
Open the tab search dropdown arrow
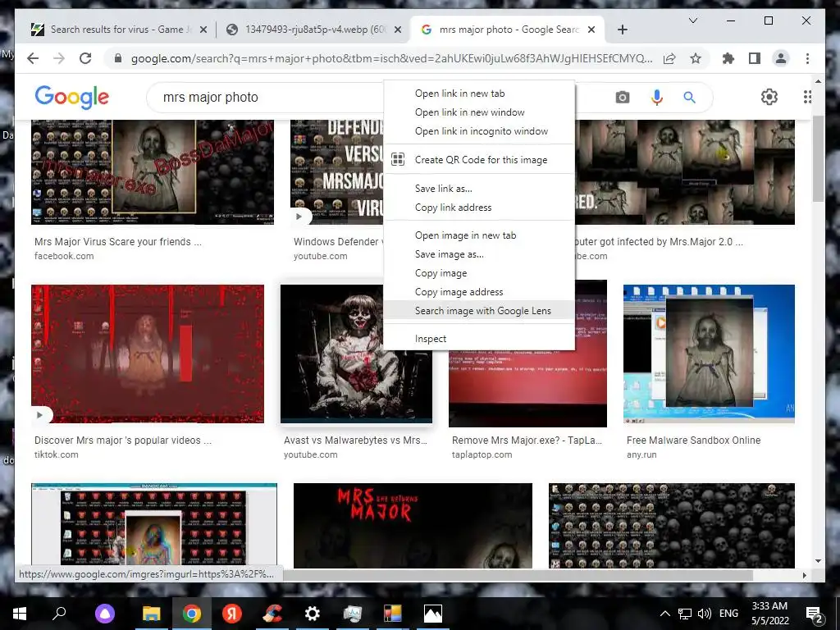(x=692, y=21)
